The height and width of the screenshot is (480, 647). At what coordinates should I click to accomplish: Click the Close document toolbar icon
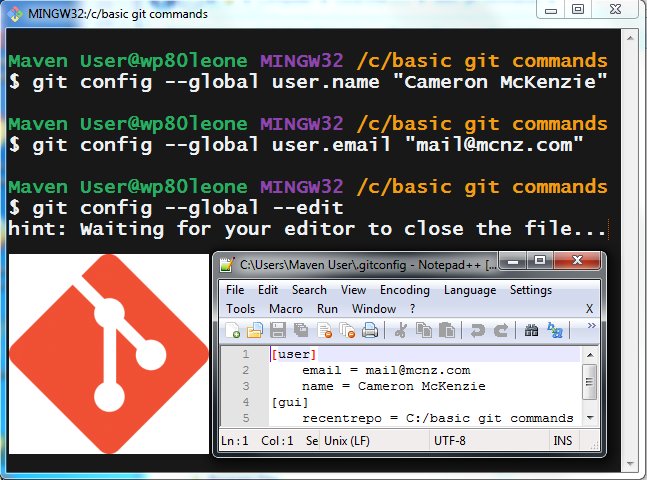click(x=325, y=331)
